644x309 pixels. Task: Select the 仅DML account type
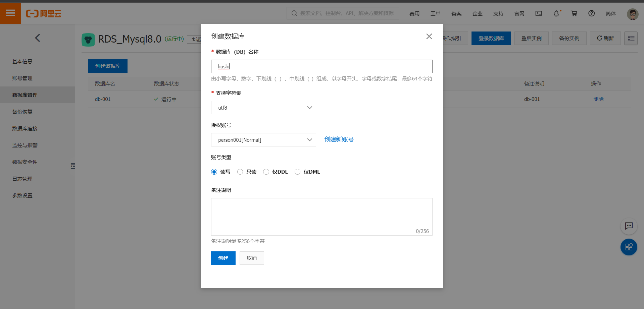point(297,172)
